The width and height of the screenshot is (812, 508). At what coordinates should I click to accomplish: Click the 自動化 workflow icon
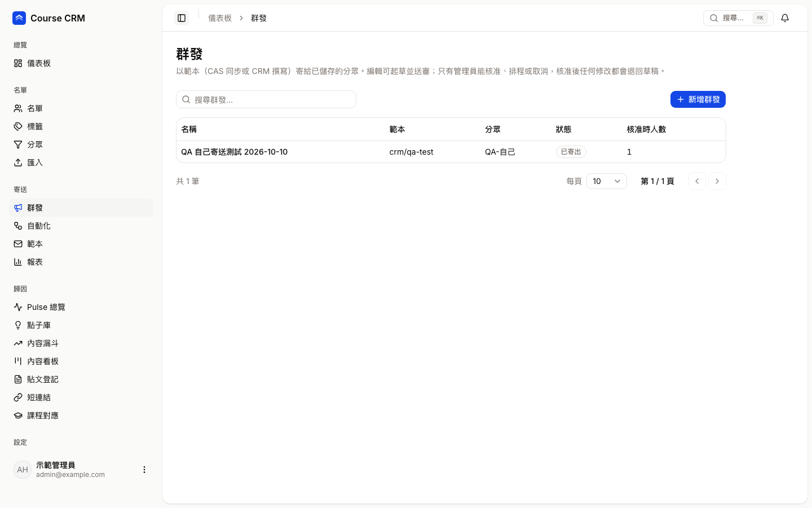coord(18,226)
